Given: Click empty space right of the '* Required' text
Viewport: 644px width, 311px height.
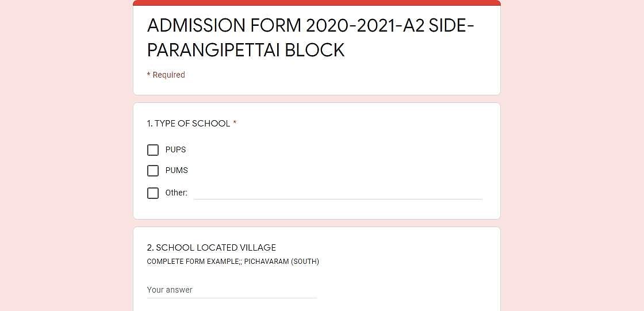Looking at the screenshot, I should coord(345,75).
